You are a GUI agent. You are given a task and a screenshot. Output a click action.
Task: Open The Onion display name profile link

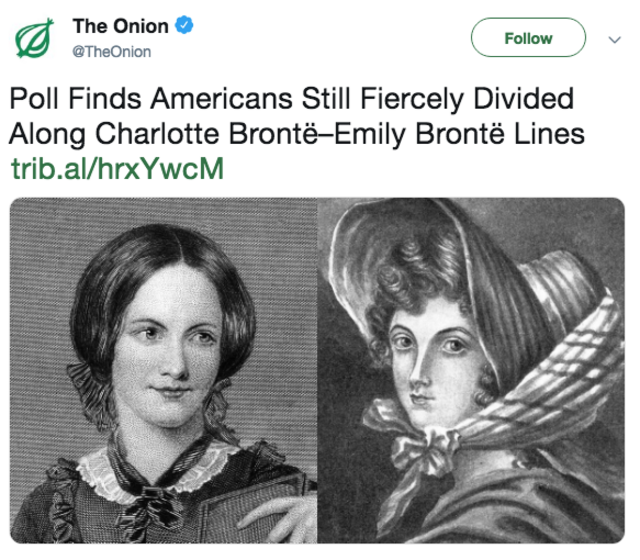click(x=120, y=26)
